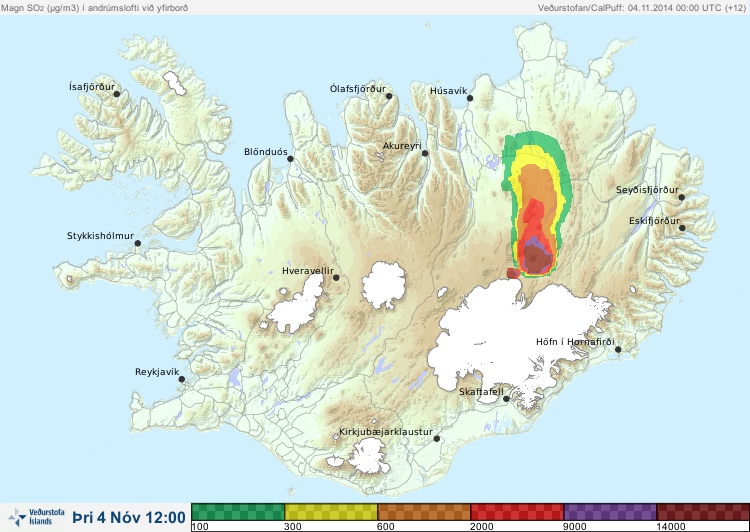Click the Hveravellir marker dot

pos(336,277)
